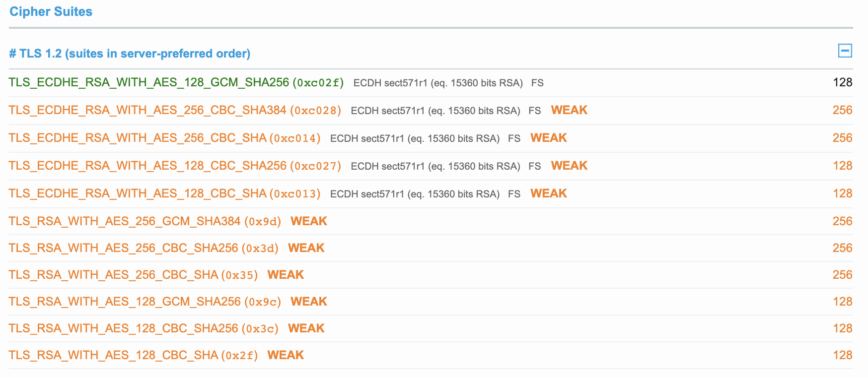This screenshot has height=378, width=868.
Task: Click WEAK label next to 0x9d suite
Action: [308, 221]
